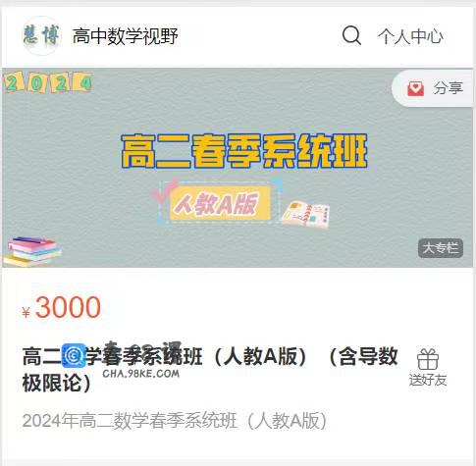Click the stacked books illustration
The width and height of the screenshot is (476, 466).
point(31,251)
